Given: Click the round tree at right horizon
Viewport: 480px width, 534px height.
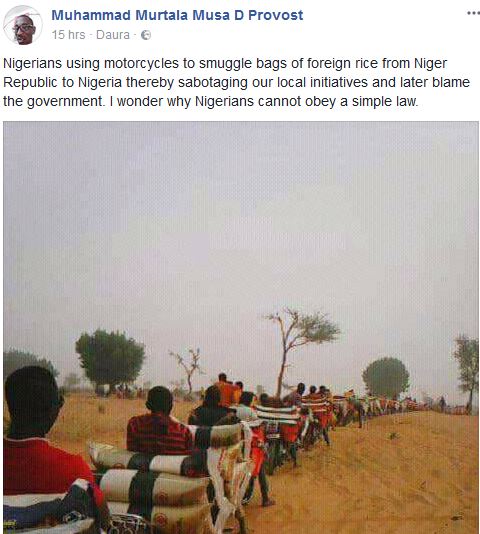Looking at the screenshot, I should (386, 377).
